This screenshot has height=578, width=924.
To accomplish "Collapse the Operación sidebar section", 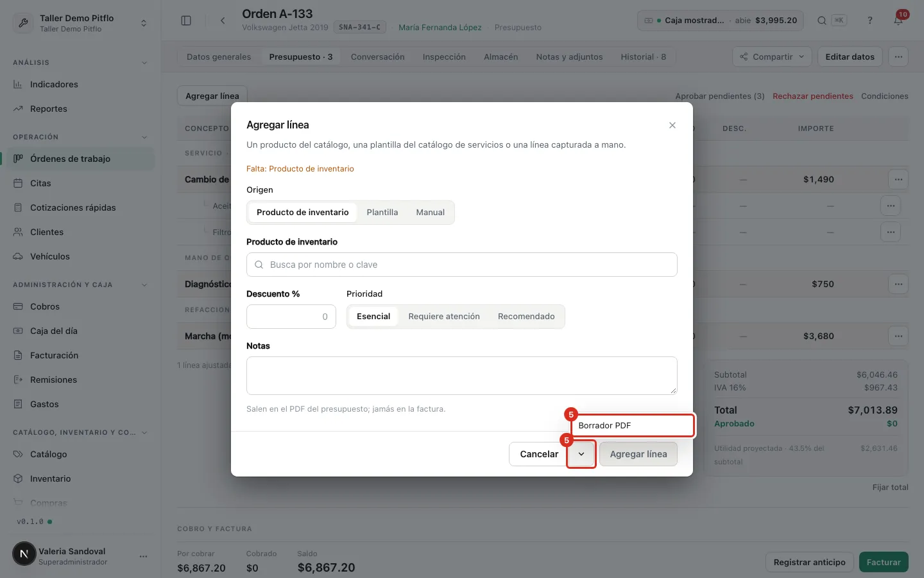I will click(x=144, y=137).
